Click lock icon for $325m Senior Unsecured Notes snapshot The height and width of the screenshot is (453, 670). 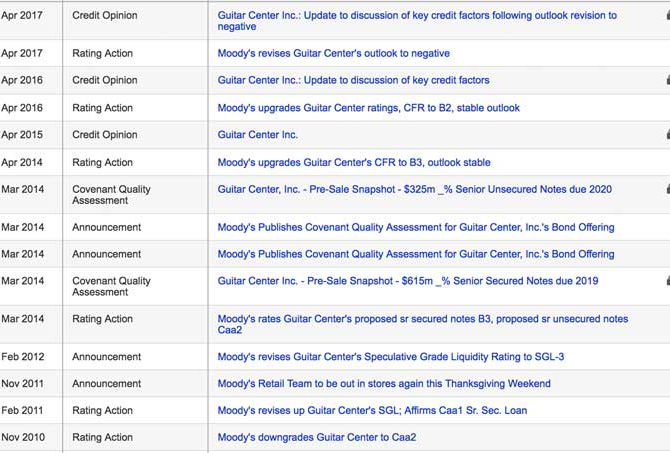[x=666, y=188]
